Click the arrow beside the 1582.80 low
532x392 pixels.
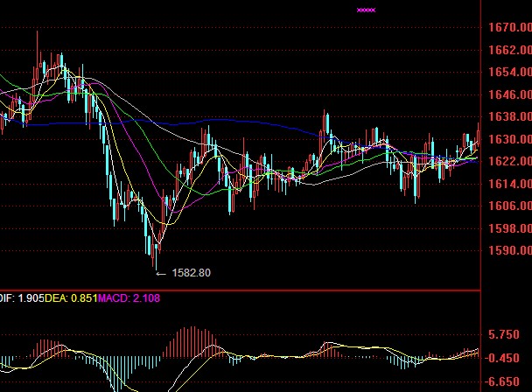pyautogui.click(x=159, y=273)
